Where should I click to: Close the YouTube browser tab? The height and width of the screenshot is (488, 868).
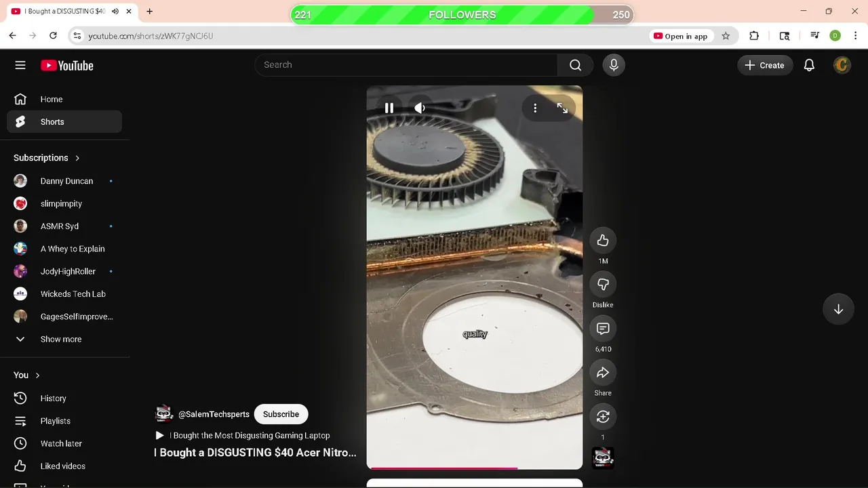(129, 12)
